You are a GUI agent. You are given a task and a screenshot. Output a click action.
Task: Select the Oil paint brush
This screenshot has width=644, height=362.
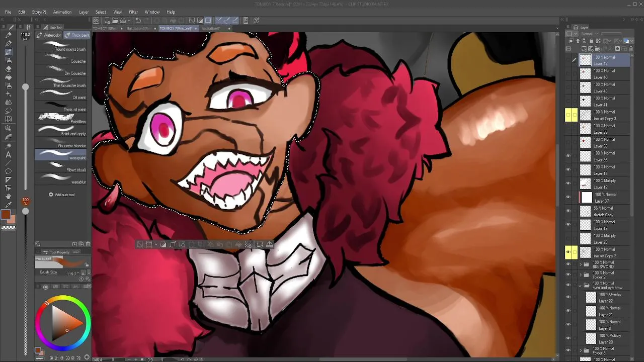coord(61,95)
